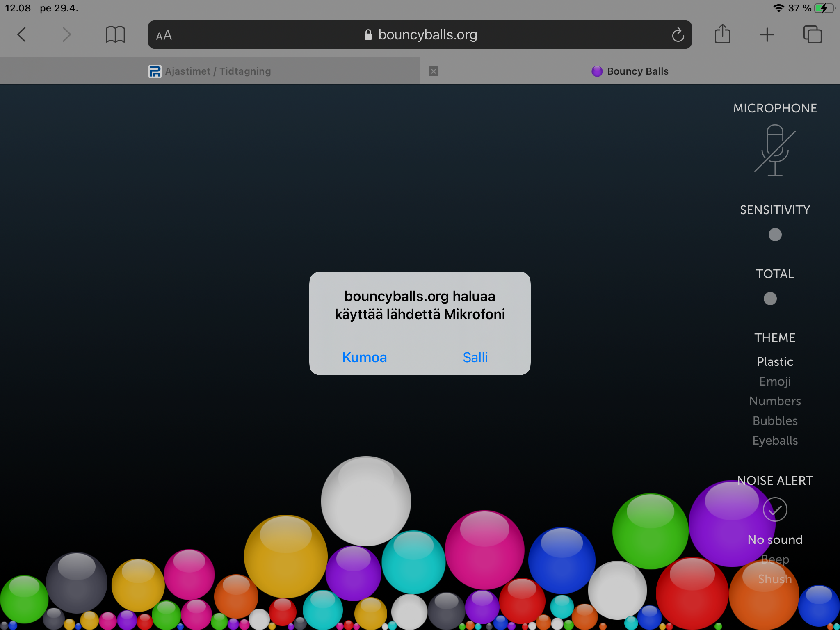Tap the Safari forward arrow
Screen dimensions: 840x630
click(x=66, y=35)
